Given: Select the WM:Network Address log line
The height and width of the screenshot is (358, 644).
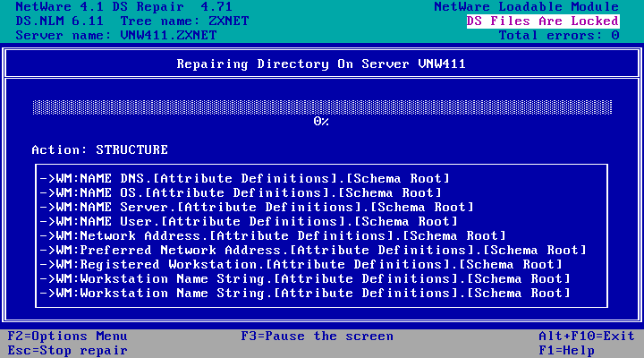Looking at the screenshot, I should click(x=273, y=236).
